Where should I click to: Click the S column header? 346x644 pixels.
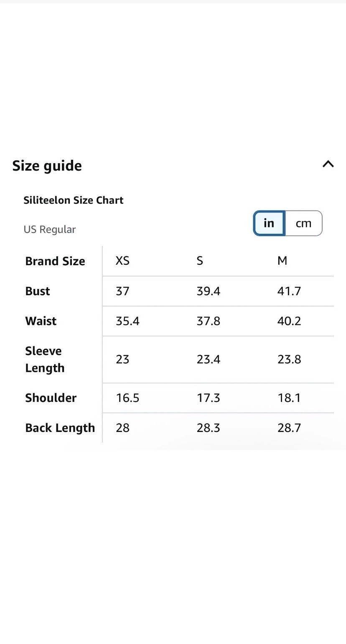pyautogui.click(x=200, y=261)
